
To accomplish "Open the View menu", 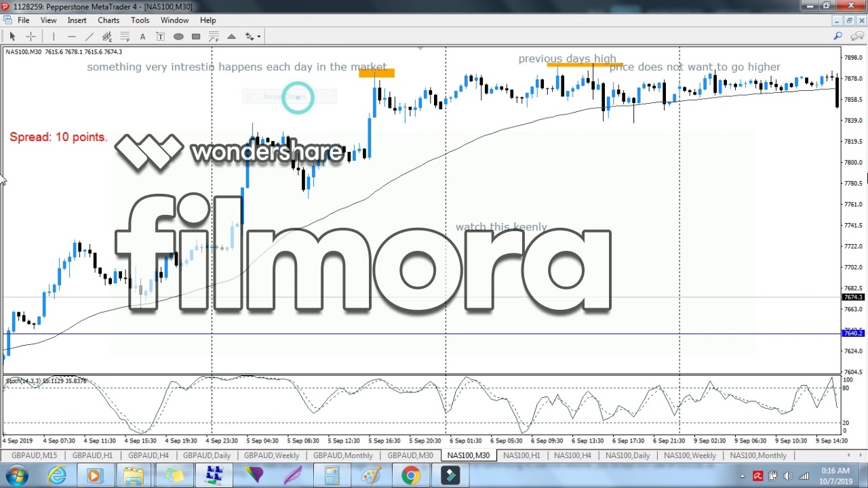I will click(48, 20).
